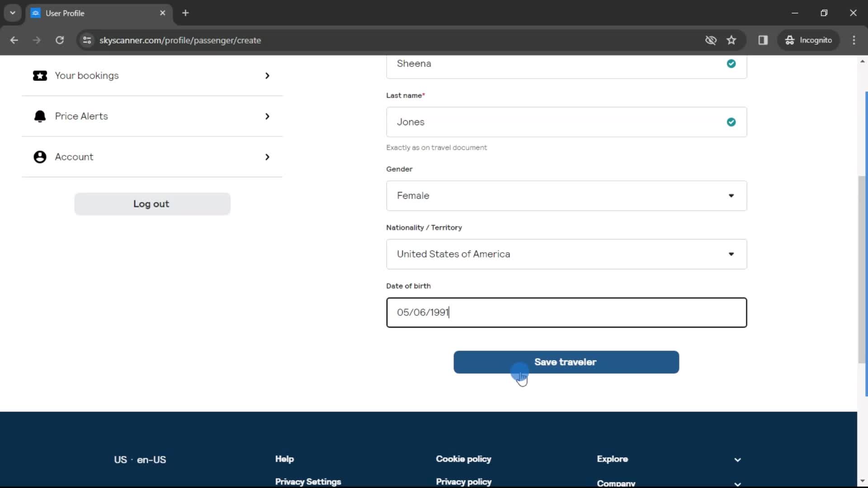Image resolution: width=868 pixels, height=488 pixels.
Task: Click the back navigation arrow icon
Action: pos(14,40)
